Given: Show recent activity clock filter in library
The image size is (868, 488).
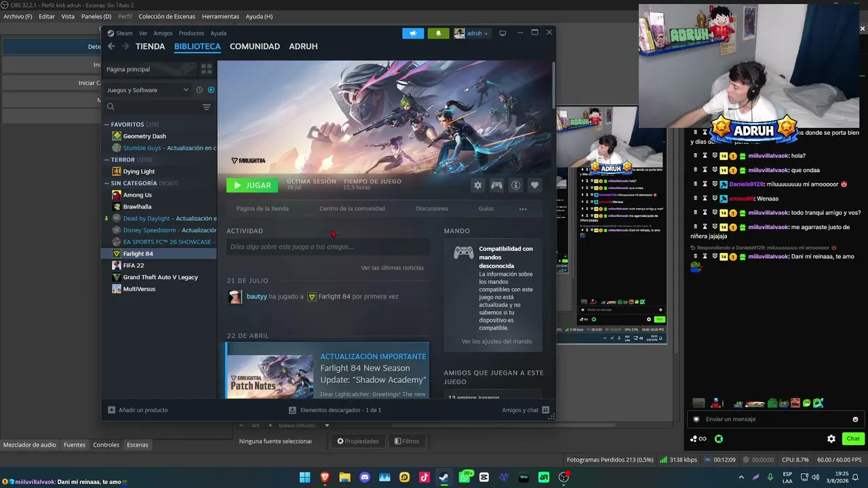Looking at the screenshot, I should pyautogui.click(x=199, y=90).
